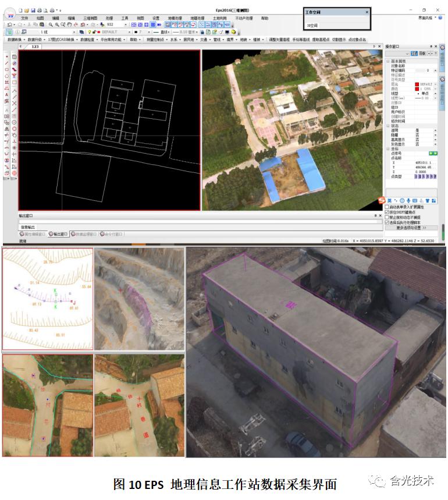Select the text annotation 'A' tool
The height and width of the screenshot is (500, 448).
click(6, 94)
